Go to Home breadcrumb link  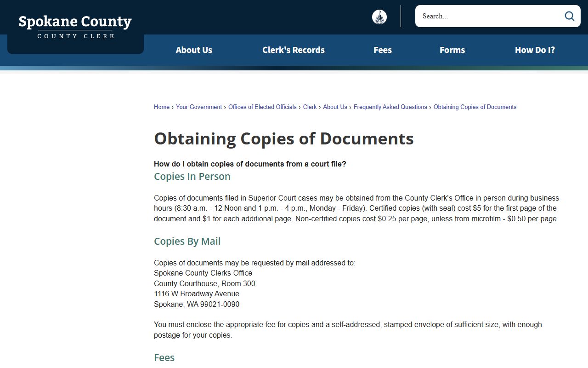(162, 107)
